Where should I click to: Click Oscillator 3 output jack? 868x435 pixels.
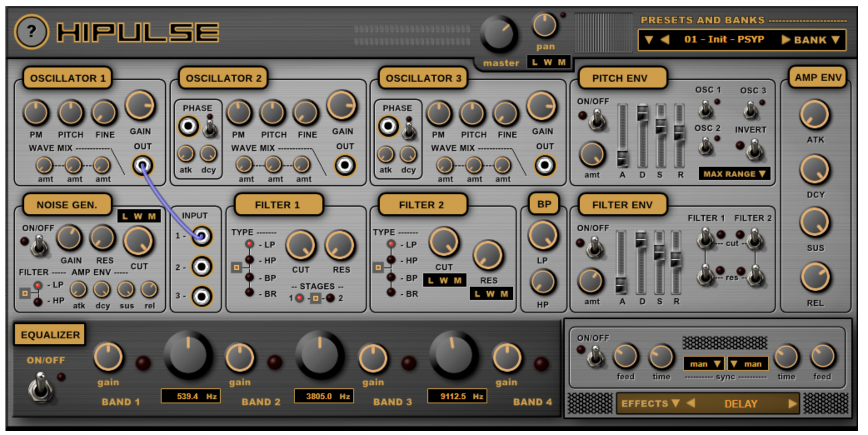545,165
